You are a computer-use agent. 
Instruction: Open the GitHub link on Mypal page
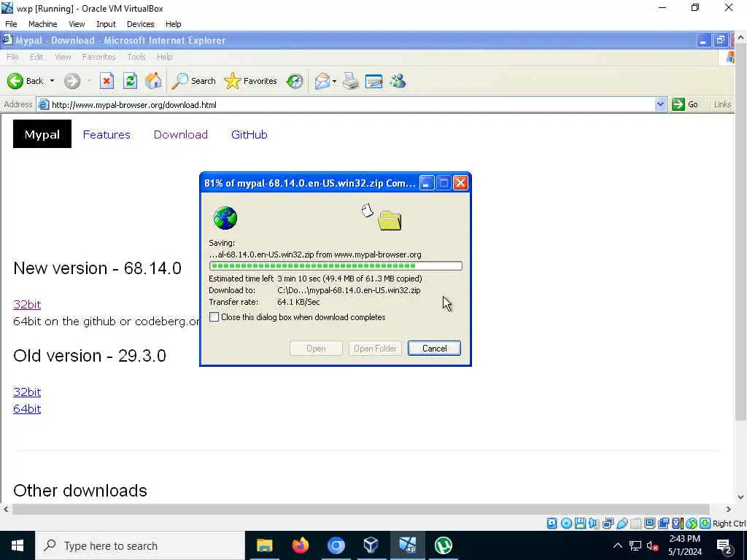[249, 135]
